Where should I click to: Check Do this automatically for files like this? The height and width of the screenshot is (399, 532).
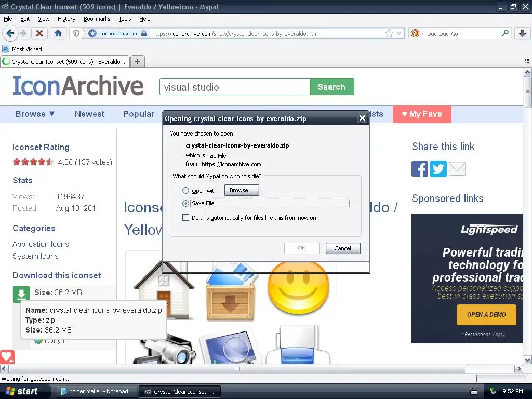(x=185, y=218)
